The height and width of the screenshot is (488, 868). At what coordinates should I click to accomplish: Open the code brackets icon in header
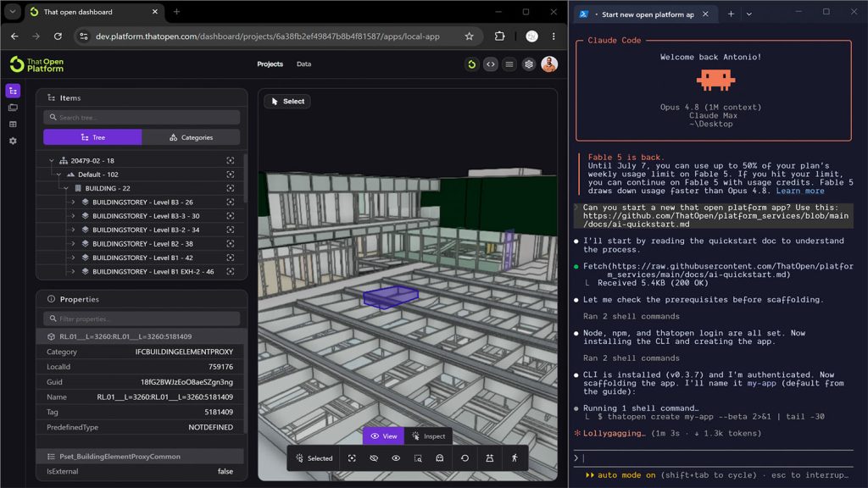[491, 64]
